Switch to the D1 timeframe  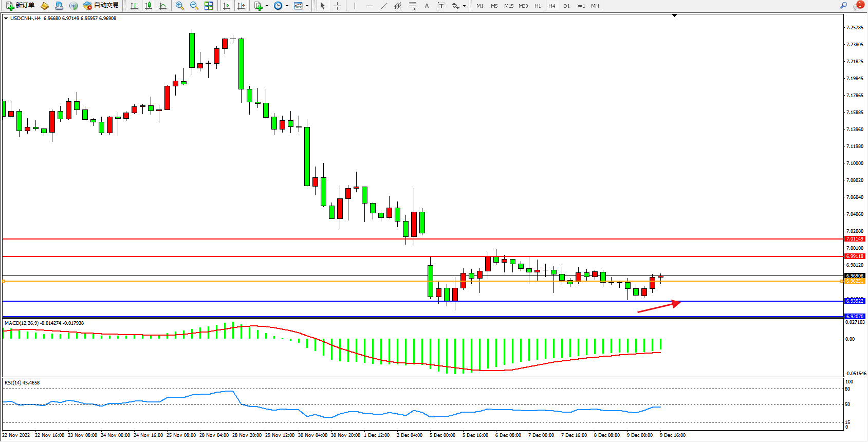click(x=566, y=6)
